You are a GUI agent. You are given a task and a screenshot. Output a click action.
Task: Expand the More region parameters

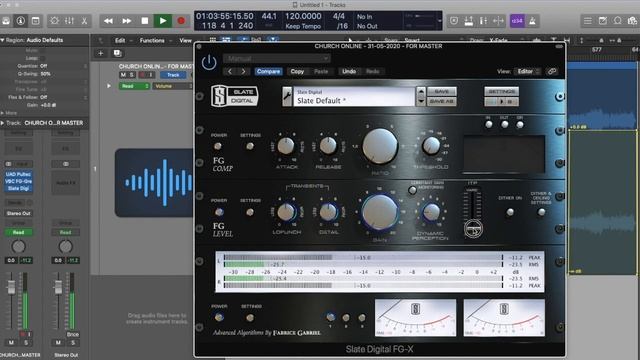click(2, 113)
